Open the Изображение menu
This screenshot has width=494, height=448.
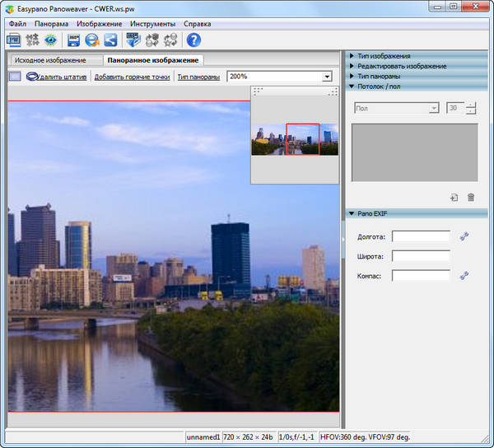(x=100, y=24)
